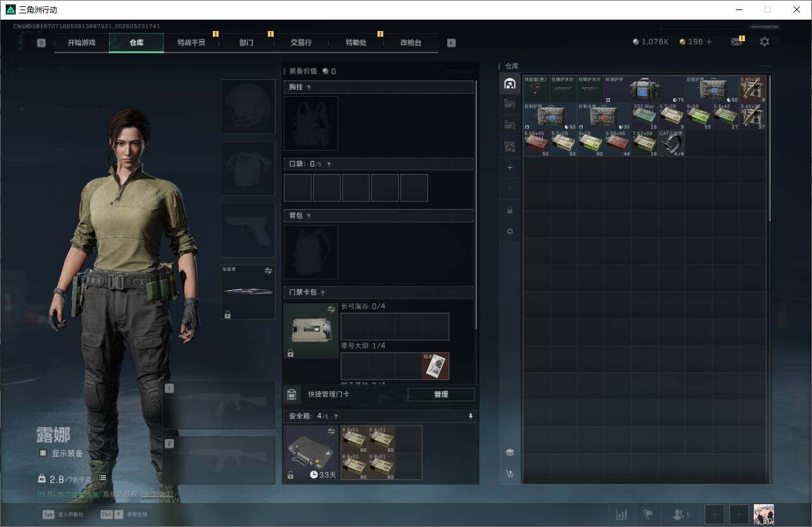Click the 管理 button for key cards
The image size is (812, 527).
(441, 394)
